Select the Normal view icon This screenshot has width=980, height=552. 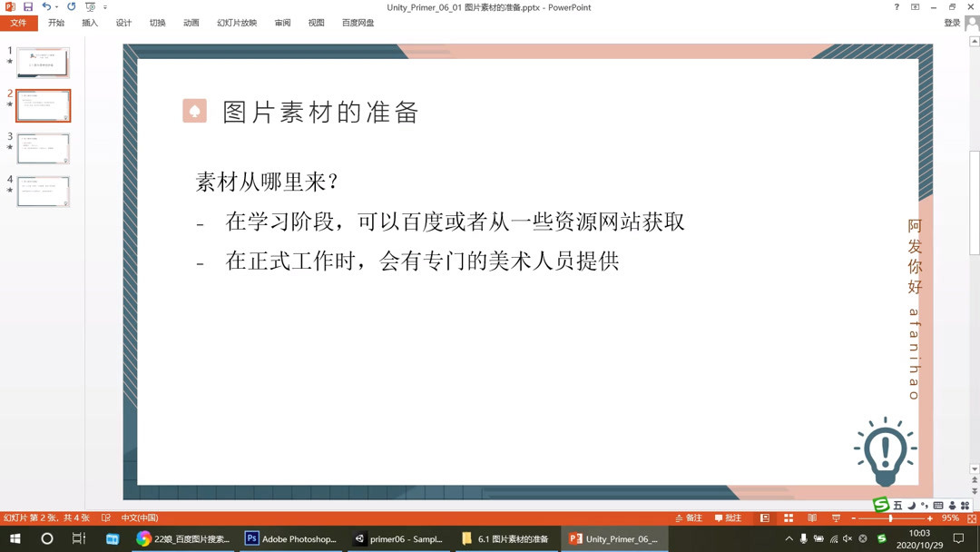(764, 517)
